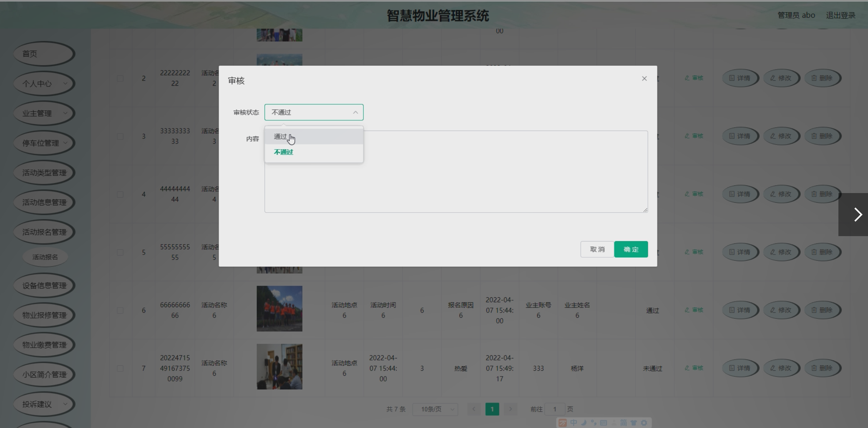The image size is (868, 428).
Task: Select the checkbox for row 2
Action: (x=120, y=78)
